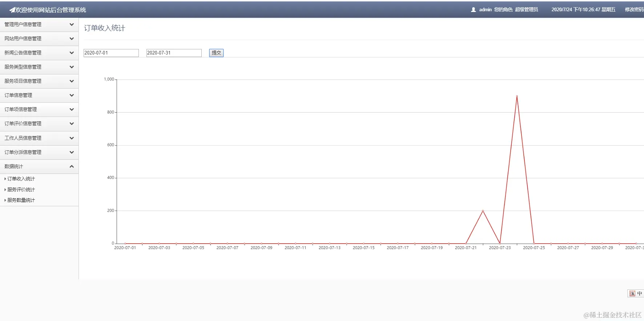The image size is (644, 321).
Task: Click y-axis label 400
Action: [111, 178]
